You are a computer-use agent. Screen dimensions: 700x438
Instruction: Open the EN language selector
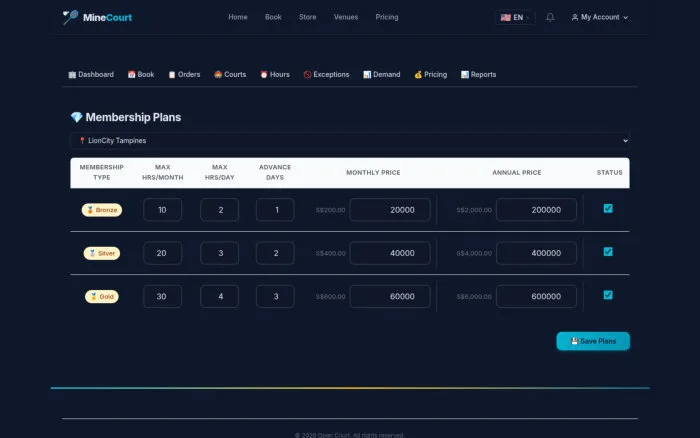[x=515, y=17]
